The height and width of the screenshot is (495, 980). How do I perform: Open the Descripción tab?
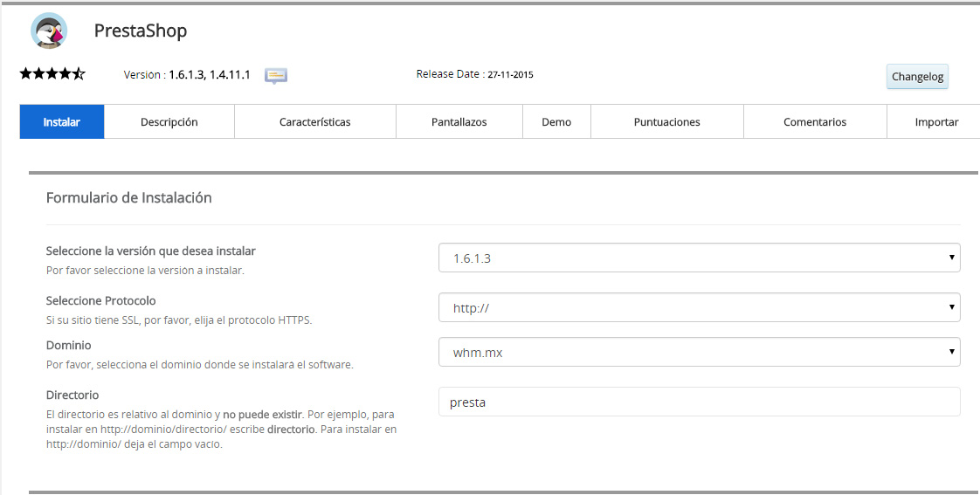[x=169, y=122]
